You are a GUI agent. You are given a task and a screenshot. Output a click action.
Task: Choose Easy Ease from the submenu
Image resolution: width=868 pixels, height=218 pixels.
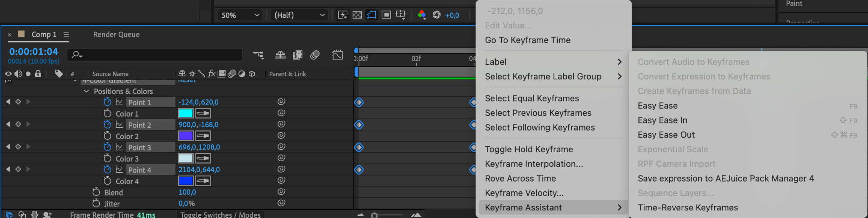(657, 106)
